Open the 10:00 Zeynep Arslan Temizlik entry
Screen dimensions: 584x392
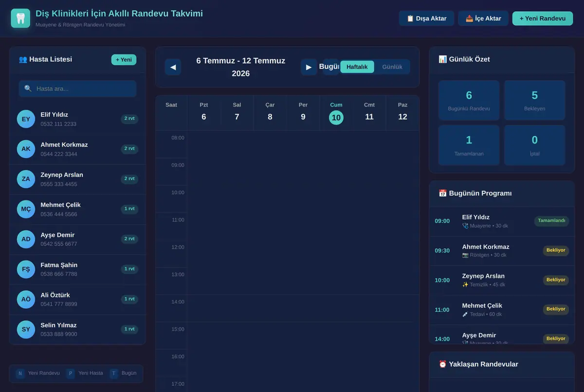[x=502, y=280]
